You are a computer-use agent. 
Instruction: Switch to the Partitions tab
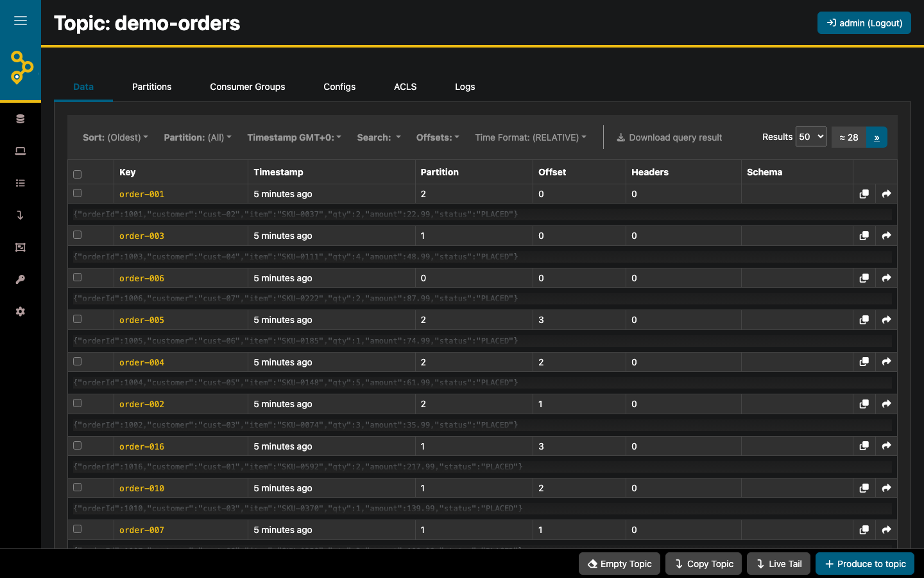click(x=151, y=87)
